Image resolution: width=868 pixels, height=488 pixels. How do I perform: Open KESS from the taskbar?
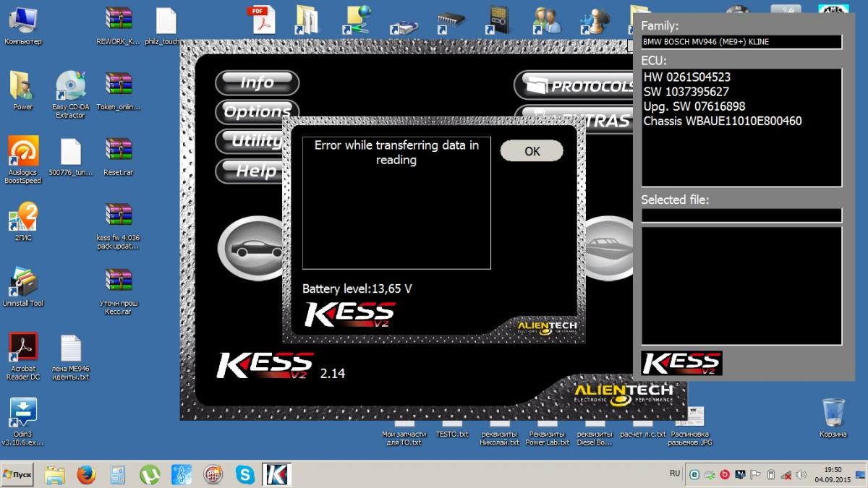pyautogui.click(x=276, y=474)
